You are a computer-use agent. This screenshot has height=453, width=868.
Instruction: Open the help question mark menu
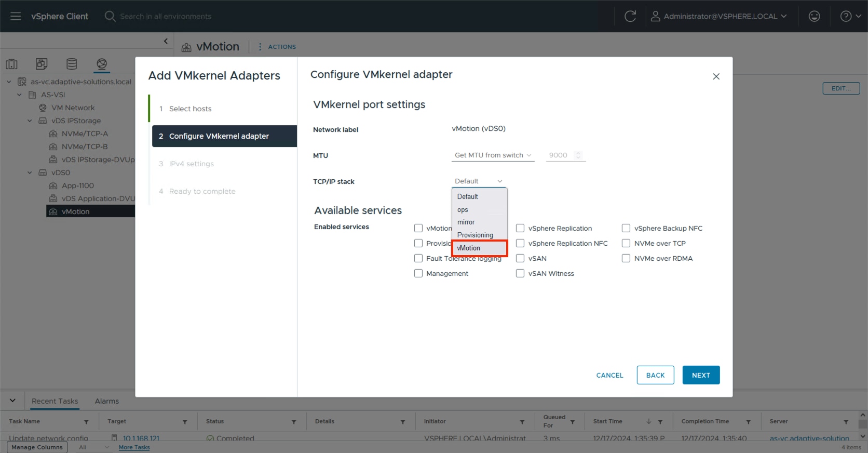tap(850, 16)
